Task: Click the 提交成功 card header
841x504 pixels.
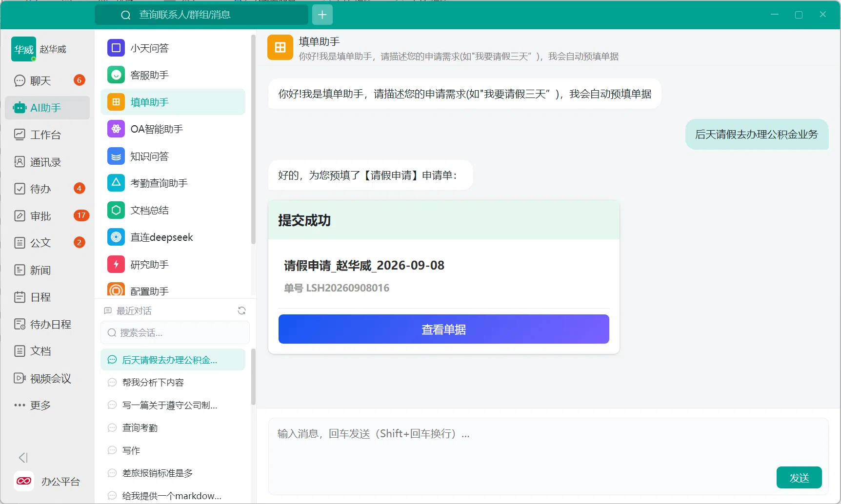Action: point(443,220)
